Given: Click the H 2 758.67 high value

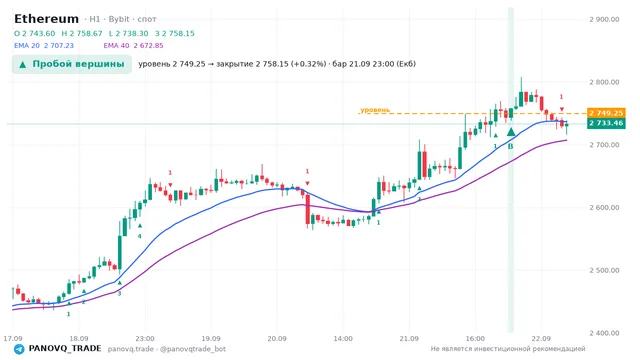Looking at the screenshot, I should 82,33.
